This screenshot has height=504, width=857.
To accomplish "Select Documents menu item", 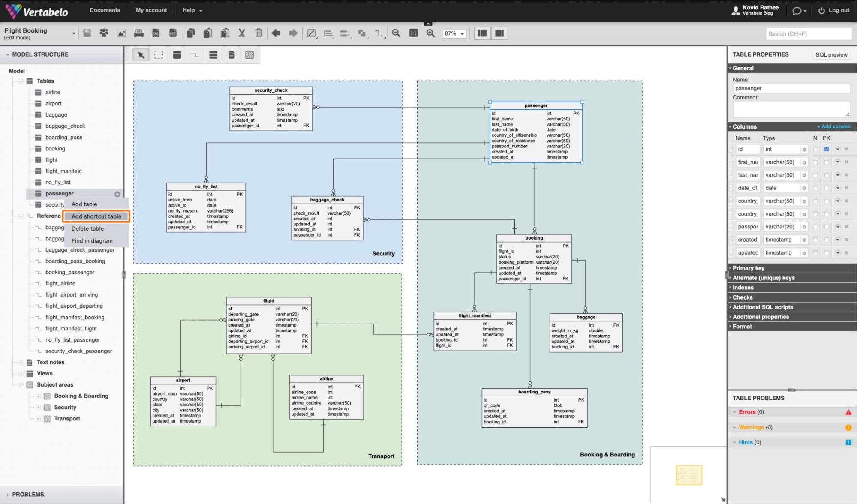I will (105, 9).
